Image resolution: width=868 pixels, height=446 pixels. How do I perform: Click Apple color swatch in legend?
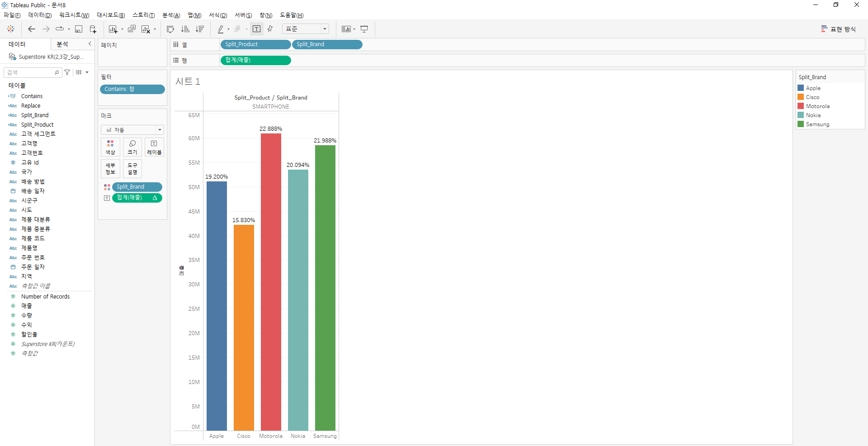(801, 88)
